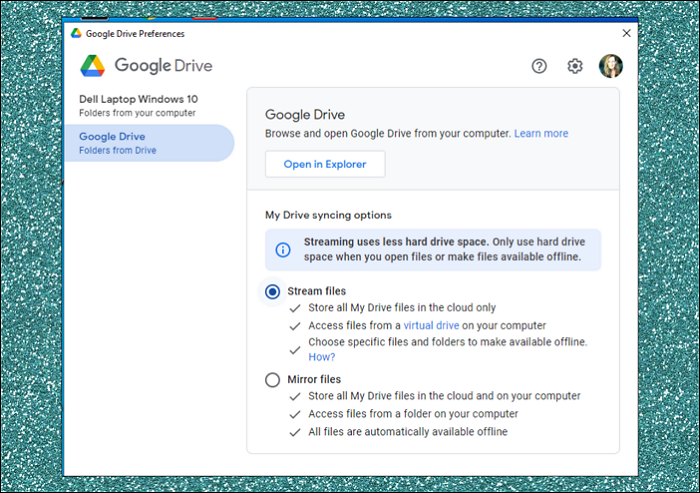Click 'Browse and open Google Drive from your computer'
700x493 pixels.
point(388,134)
